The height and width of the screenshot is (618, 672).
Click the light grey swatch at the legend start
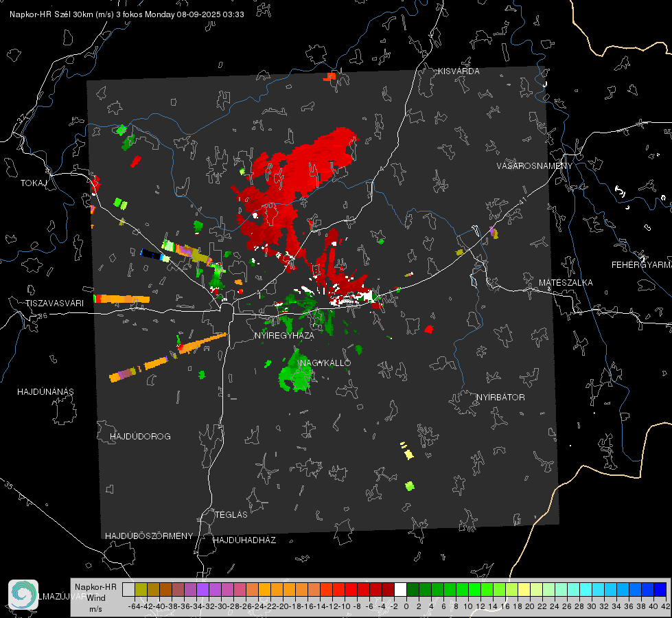(x=128, y=590)
